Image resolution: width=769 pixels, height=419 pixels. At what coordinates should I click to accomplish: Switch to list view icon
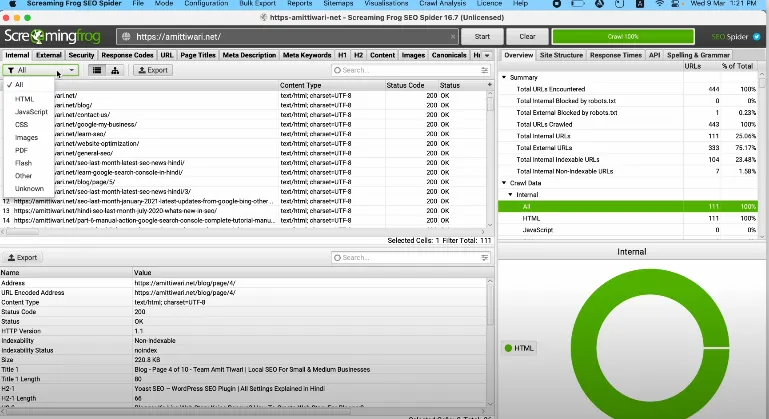(x=97, y=71)
